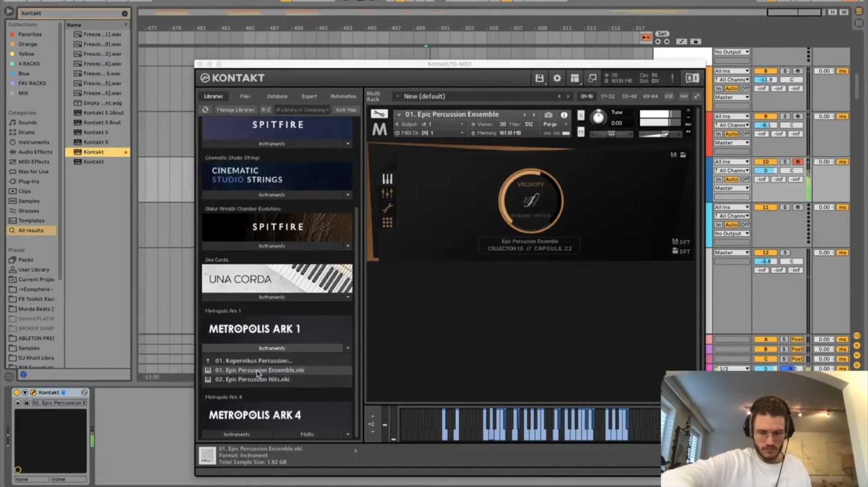Click the Library or Company search field
Viewport: 868px width, 487px height.
(x=302, y=110)
